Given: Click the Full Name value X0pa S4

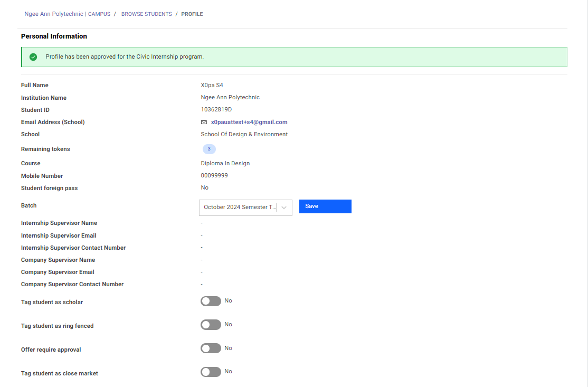Looking at the screenshot, I should click(x=212, y=85).
